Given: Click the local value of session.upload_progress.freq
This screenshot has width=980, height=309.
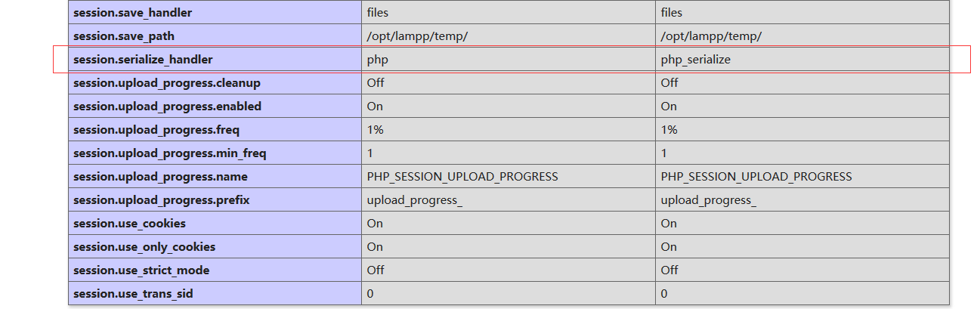Looking at the screenshot, I should click(376, 129).
